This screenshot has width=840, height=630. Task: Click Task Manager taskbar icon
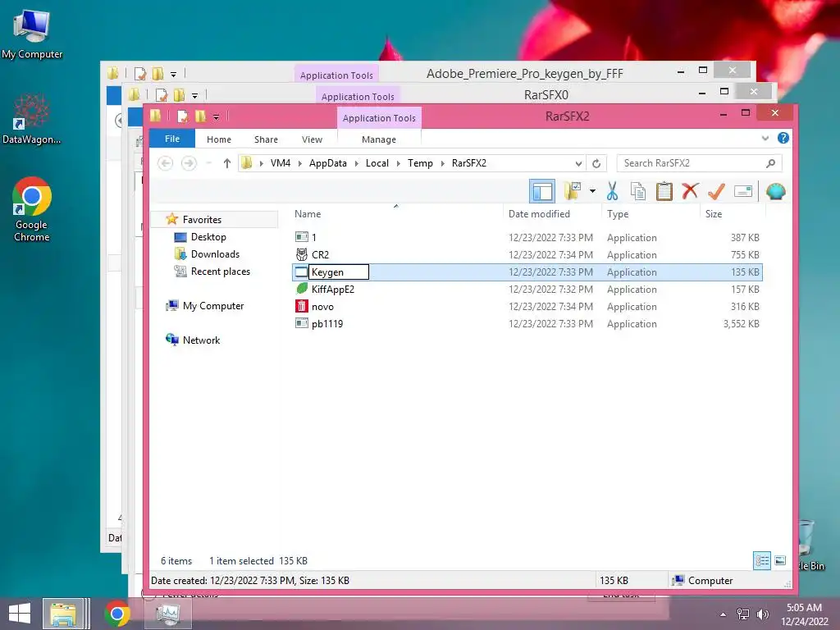(167, 614)
